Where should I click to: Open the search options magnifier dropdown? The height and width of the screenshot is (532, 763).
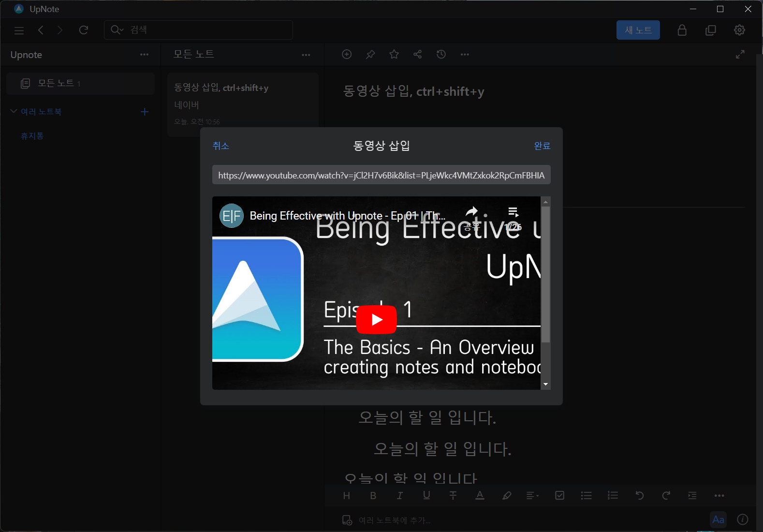pos(117,30)
